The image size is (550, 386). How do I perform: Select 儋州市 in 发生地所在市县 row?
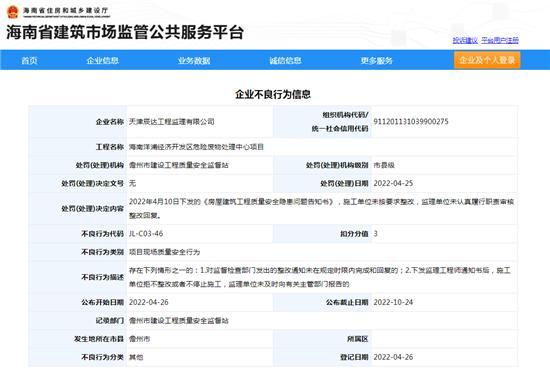(x=140, y=339)
